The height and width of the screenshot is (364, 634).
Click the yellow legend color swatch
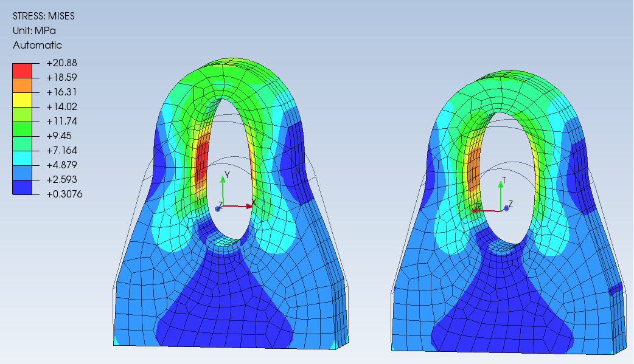23,100
